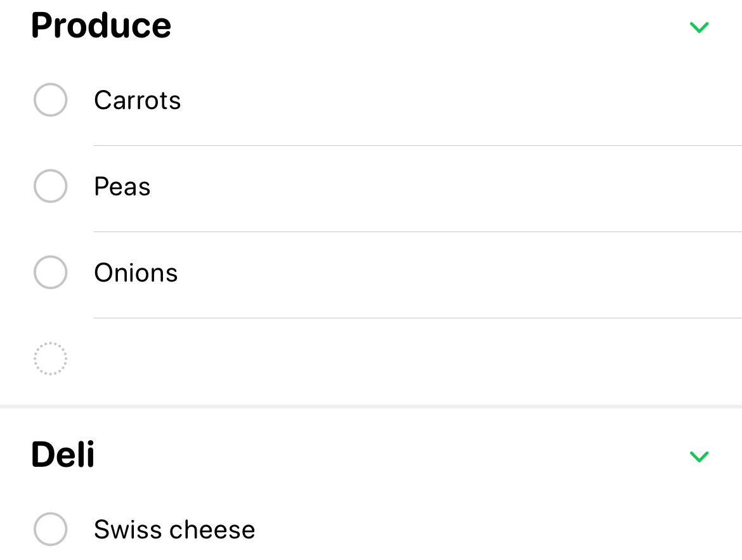The height and width of the screenshot is (560, 742).
Task: Select the Onions item text
Action: tap(136, 272)
